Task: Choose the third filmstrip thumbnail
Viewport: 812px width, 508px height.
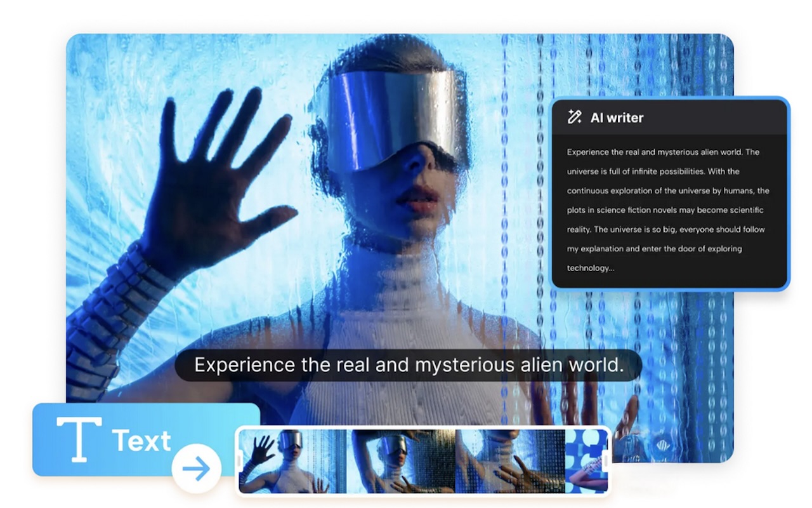Action: pyautogui.click(x=509, y=461)
